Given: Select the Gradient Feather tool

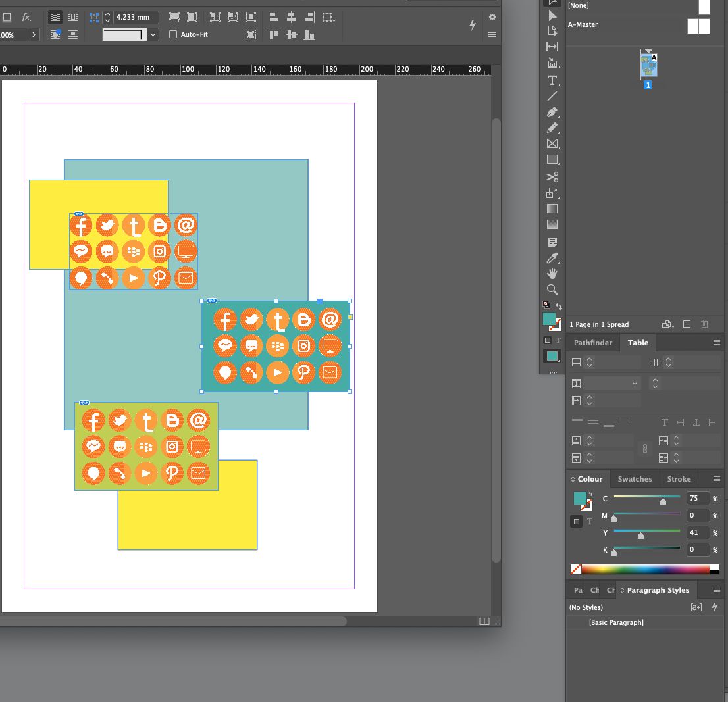Looking at the screenshot, I should (552, 224).
